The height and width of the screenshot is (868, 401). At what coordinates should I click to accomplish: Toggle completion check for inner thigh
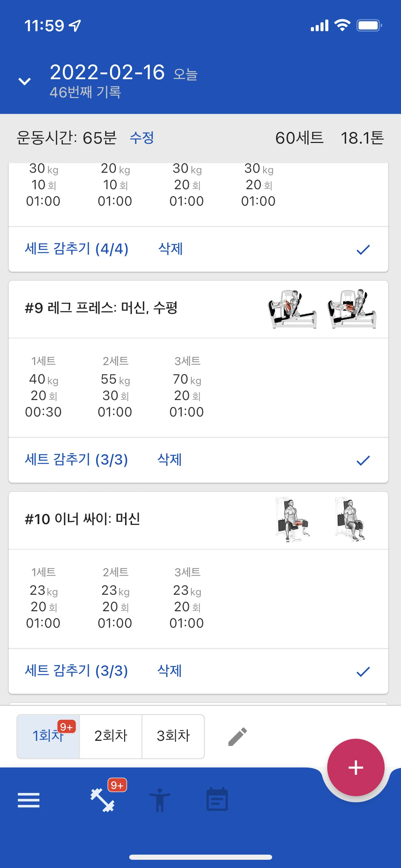[363, 672]
